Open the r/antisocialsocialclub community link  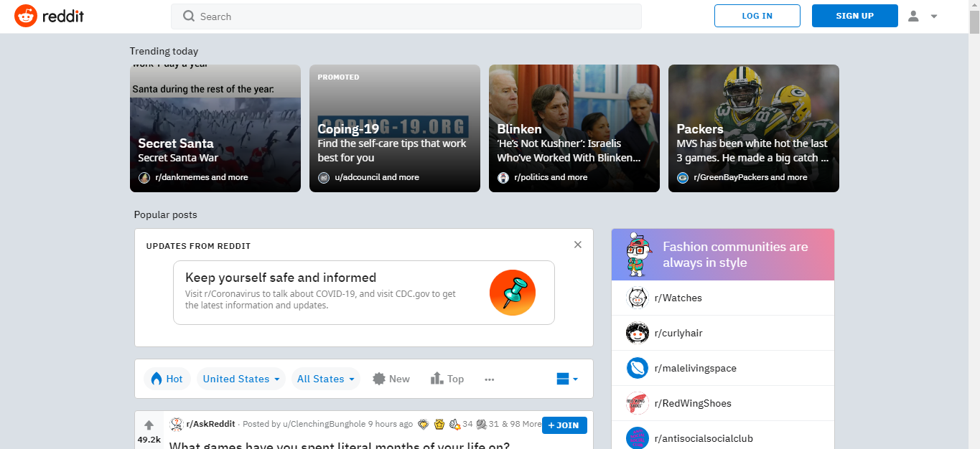[704, 438]
